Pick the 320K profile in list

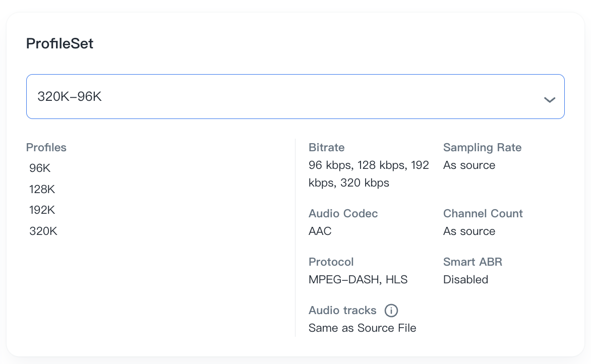(x=43, y=231)
